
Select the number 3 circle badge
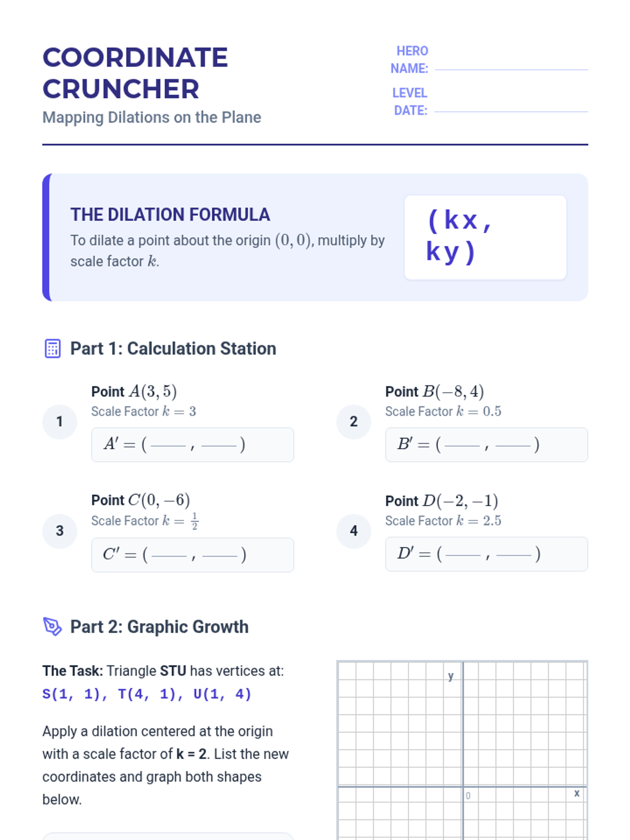click(x=60, y=531)
